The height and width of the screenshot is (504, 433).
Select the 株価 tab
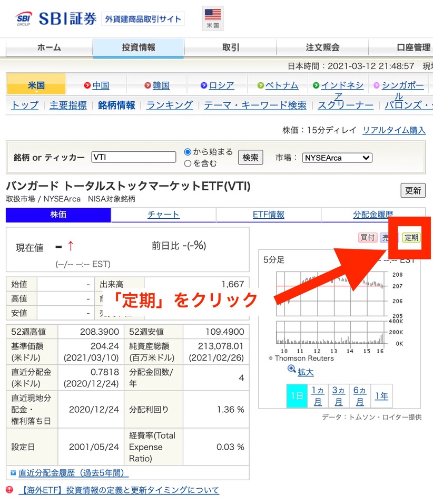tap(58, 215)
